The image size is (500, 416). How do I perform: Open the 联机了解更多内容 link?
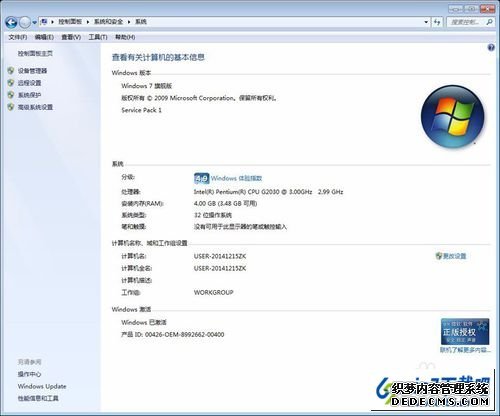click(465, 350)
